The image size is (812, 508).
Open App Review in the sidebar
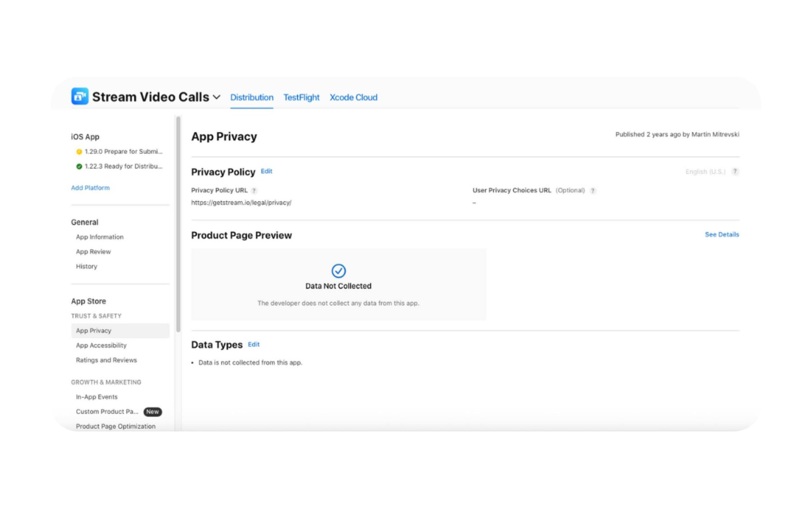(93, 252)
